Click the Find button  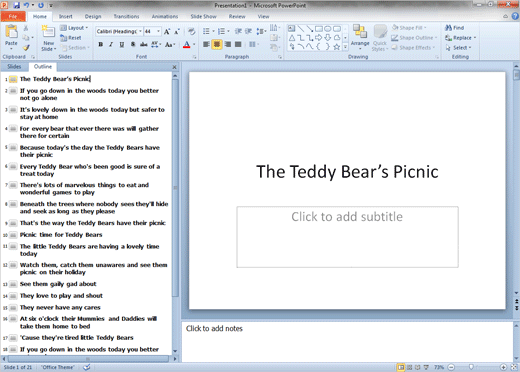tap(455, 28)
